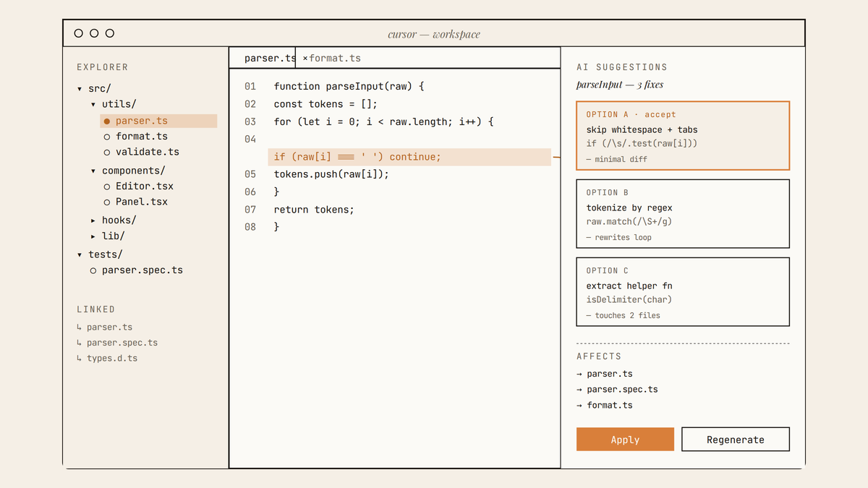Image resolution: width=868 pixels, height=488 pixels.
Task: Collapse the tests/ folder
Action: 100,254
